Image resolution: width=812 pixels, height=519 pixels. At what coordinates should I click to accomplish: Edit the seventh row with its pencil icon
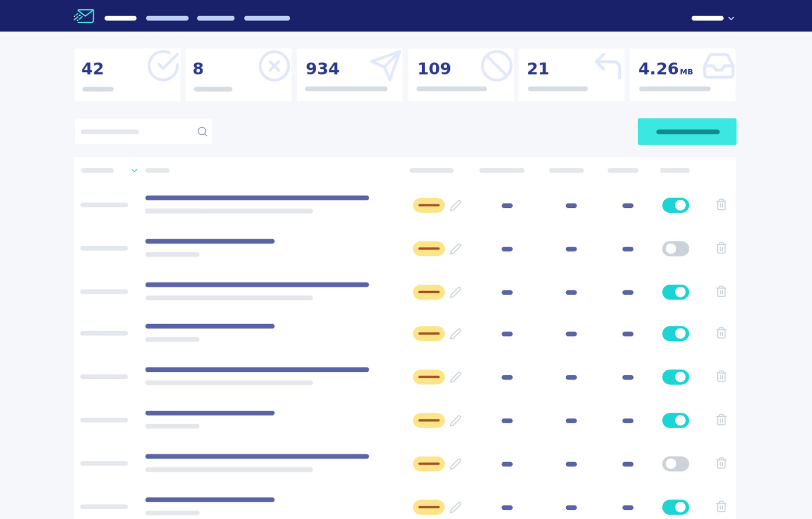pos(456,464)
